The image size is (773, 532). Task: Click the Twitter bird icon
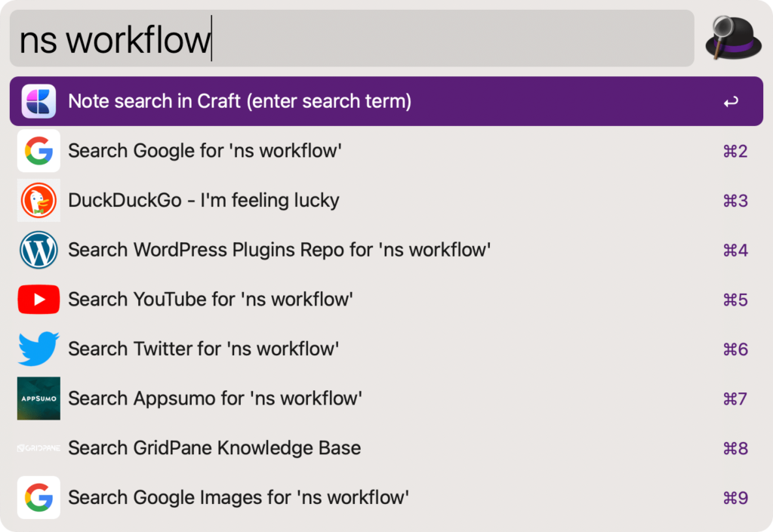[38, 349]
